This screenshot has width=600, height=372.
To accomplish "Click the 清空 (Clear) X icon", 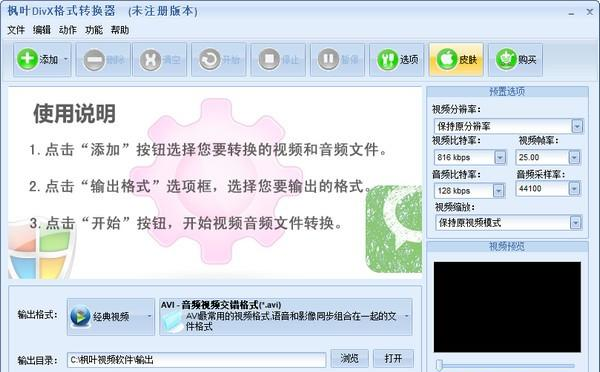I will [x=150, y=60].
